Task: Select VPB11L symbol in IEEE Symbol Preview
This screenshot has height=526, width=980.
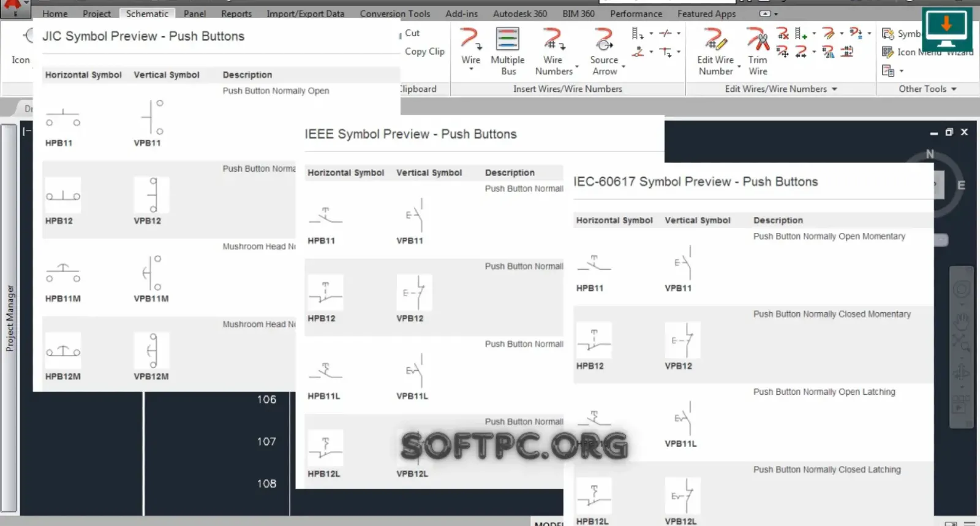Action: (414, 370)
